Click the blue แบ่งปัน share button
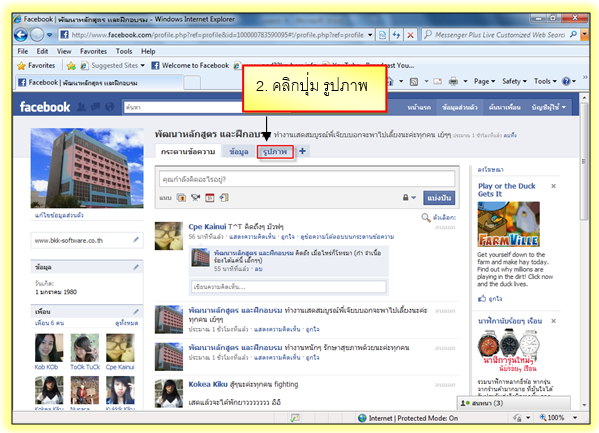Image resolution: width=599 pixels, height=433 pixels. click(439, 198)
